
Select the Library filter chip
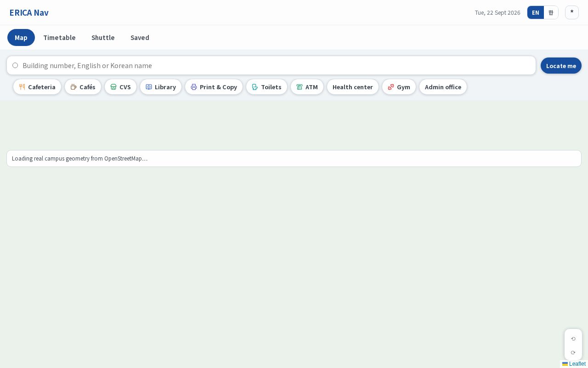tap(161, 87)
